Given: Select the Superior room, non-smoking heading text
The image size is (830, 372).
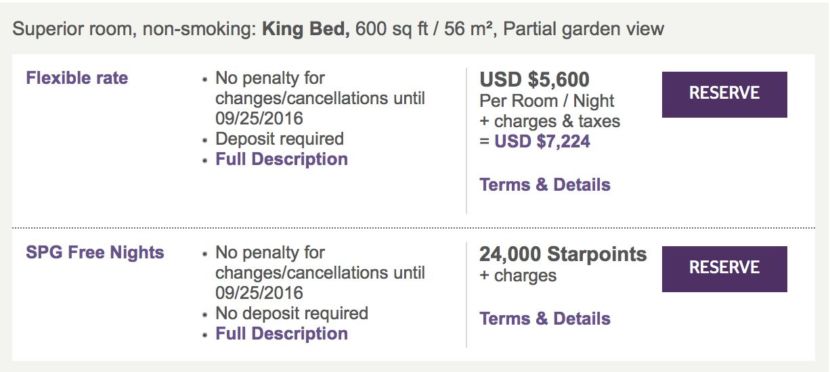Looking at the screenshot, I should click(134, 28).
